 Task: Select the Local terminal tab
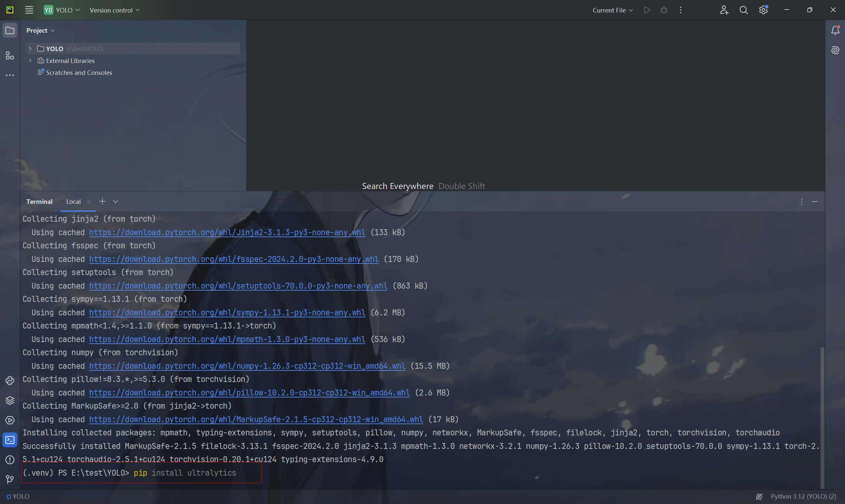73,202
